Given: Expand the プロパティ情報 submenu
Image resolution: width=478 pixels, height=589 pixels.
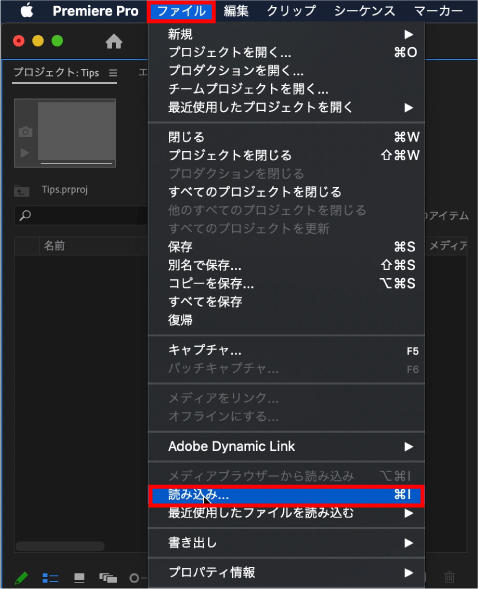Looking at the screenshot, I should 286,572.
